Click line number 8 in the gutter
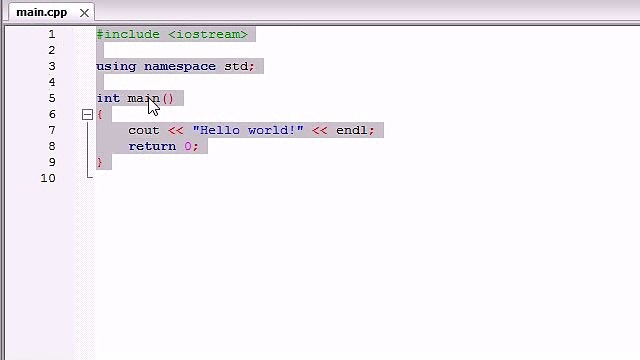This screenshot has height=360, width=640. pos(52,146)
